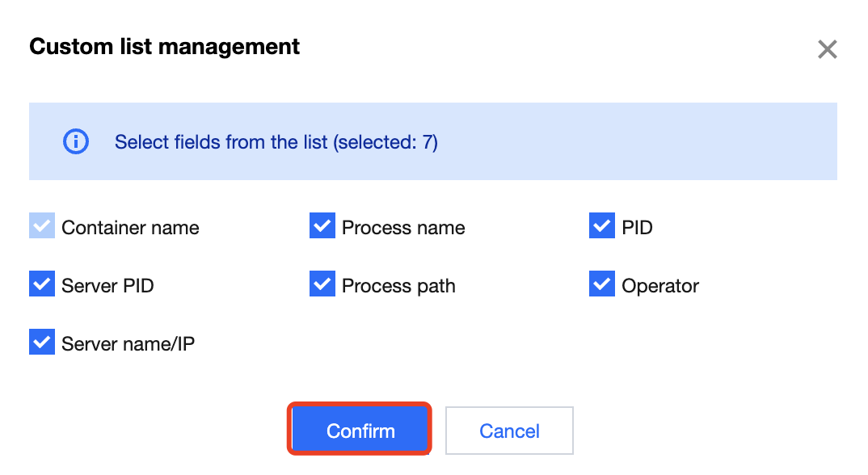Click the "Process name" label text
The image size is (868, 475).
(403, 228)
